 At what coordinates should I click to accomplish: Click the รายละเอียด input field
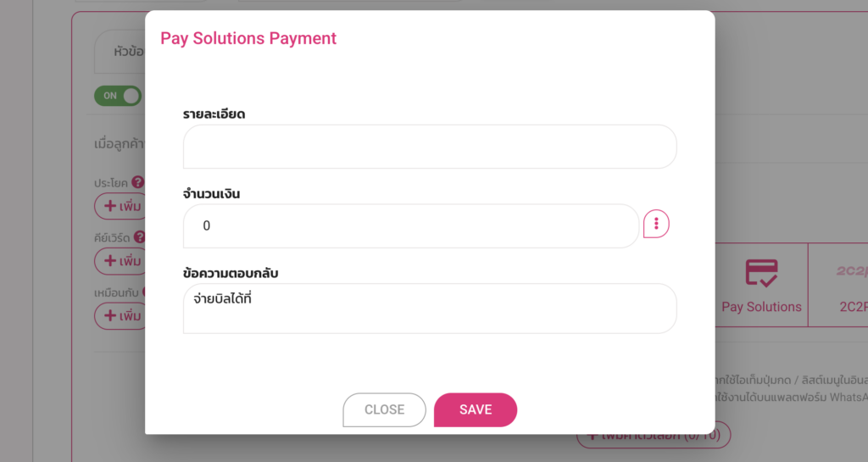430,147
